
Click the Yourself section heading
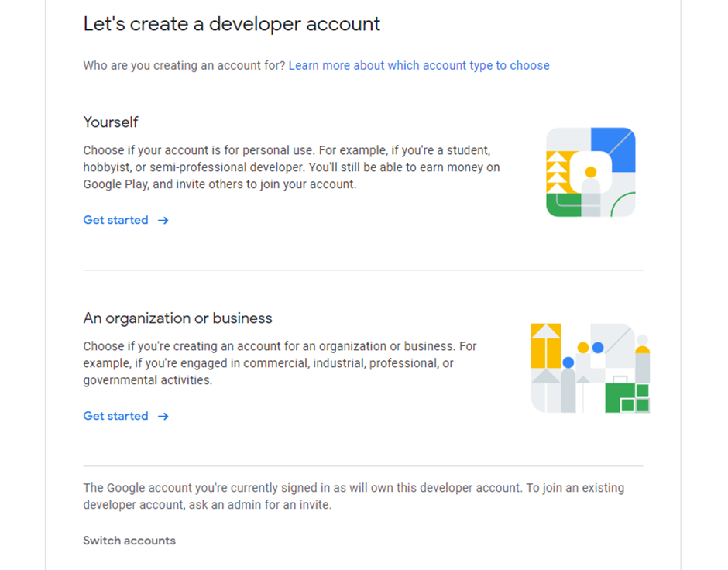click(111, 122)
